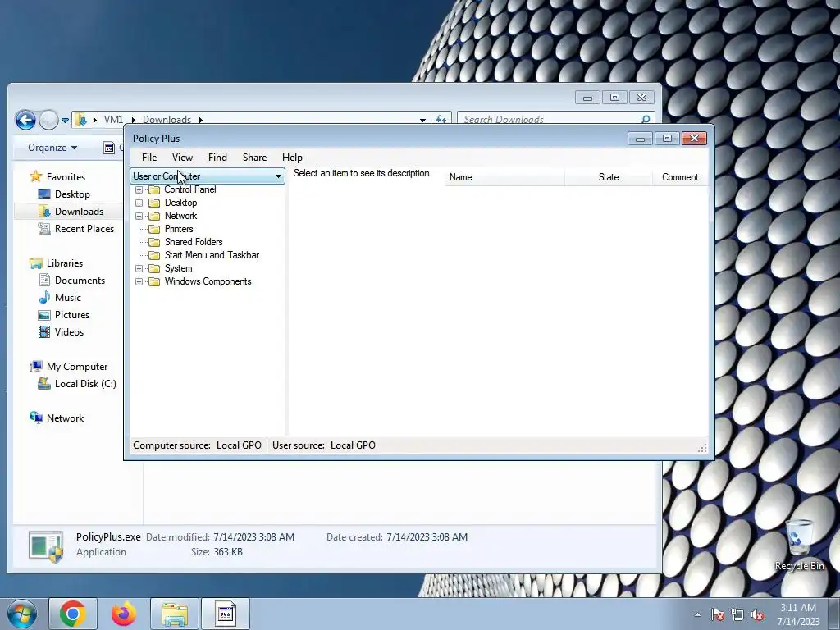Open the Videos library
The width and height of the screenshot is (840, 630).
[69, 331]
